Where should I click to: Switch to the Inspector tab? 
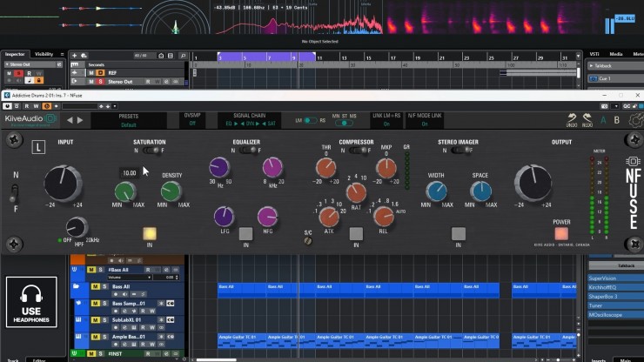15,54
